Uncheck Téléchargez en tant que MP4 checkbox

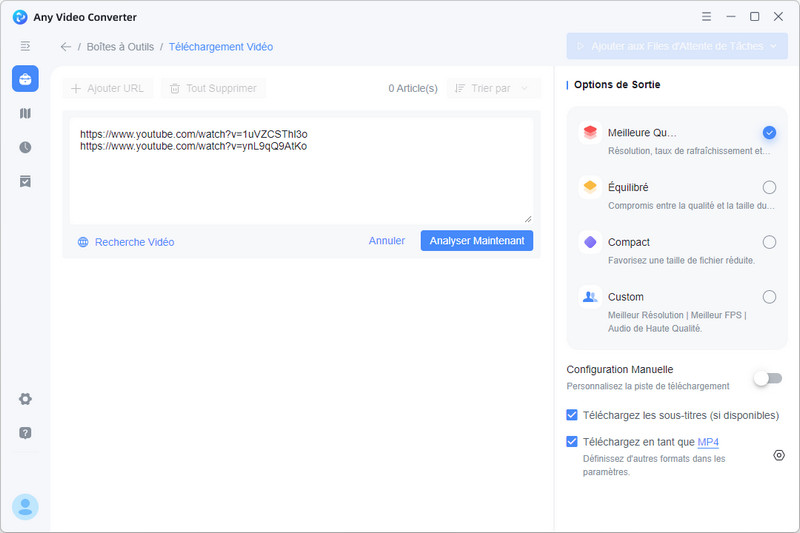(x=572, y=442)
